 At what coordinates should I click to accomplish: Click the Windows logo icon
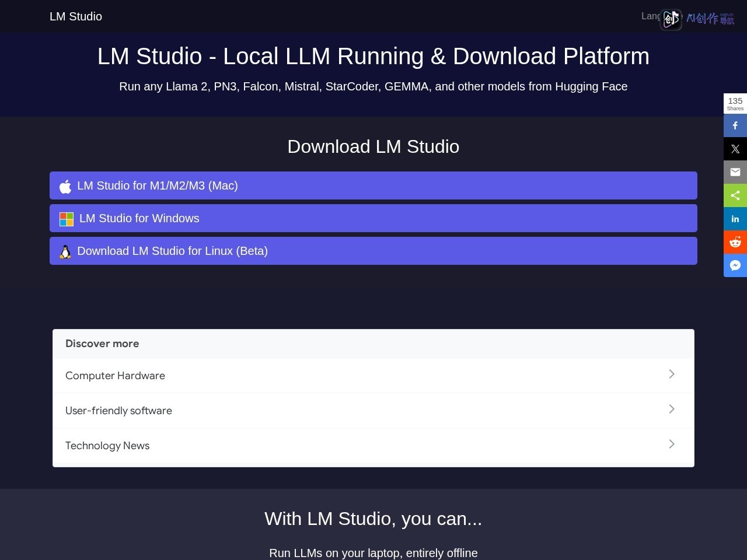67,219
